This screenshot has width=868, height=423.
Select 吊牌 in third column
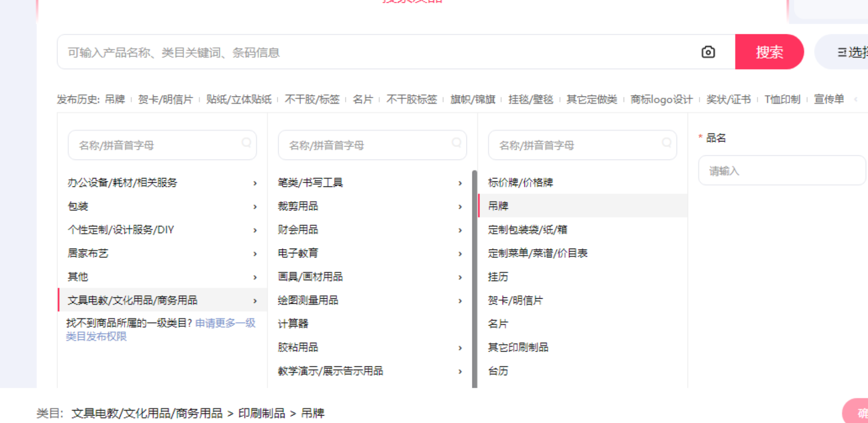click(582, 206)
